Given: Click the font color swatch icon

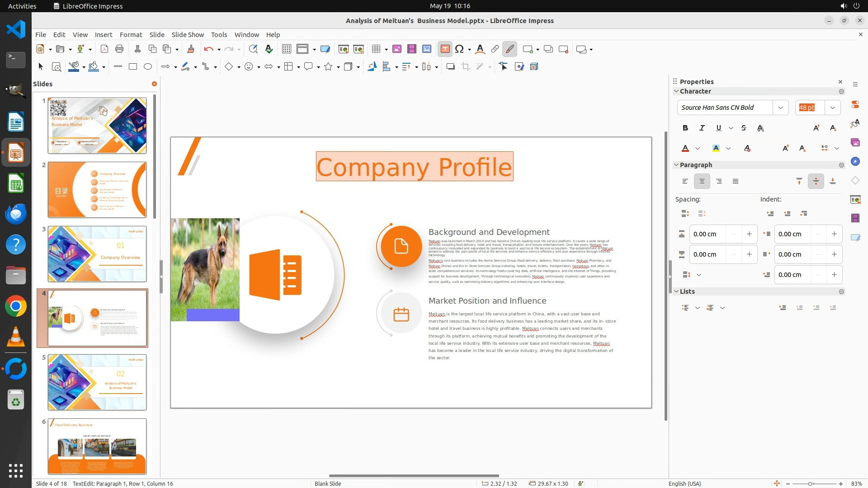Looking at the screenshot, I should (x=685, y=149).
